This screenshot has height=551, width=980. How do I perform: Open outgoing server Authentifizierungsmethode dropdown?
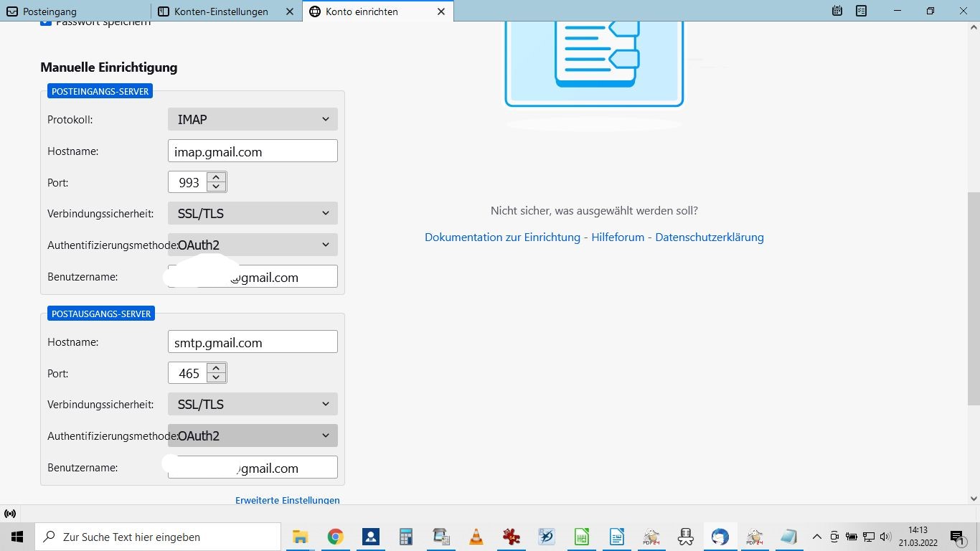(253, 435)
